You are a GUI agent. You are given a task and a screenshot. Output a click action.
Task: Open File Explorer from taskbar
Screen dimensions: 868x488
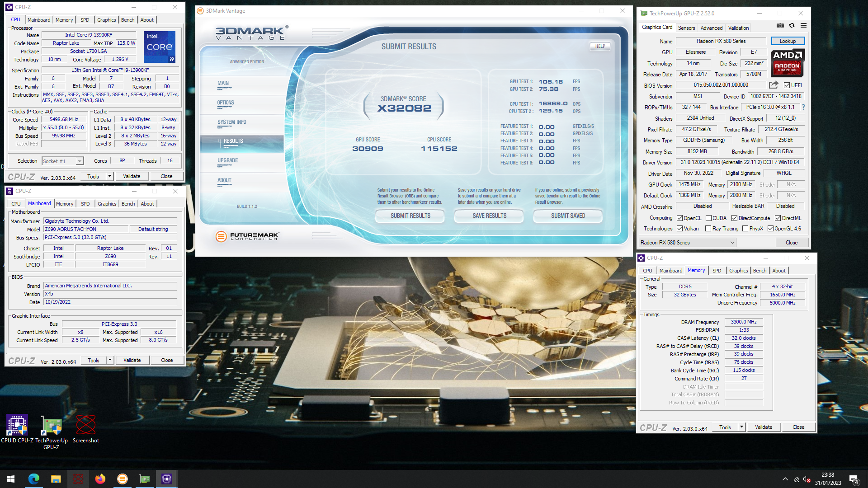pyautogui.click(x=56, y=479)
